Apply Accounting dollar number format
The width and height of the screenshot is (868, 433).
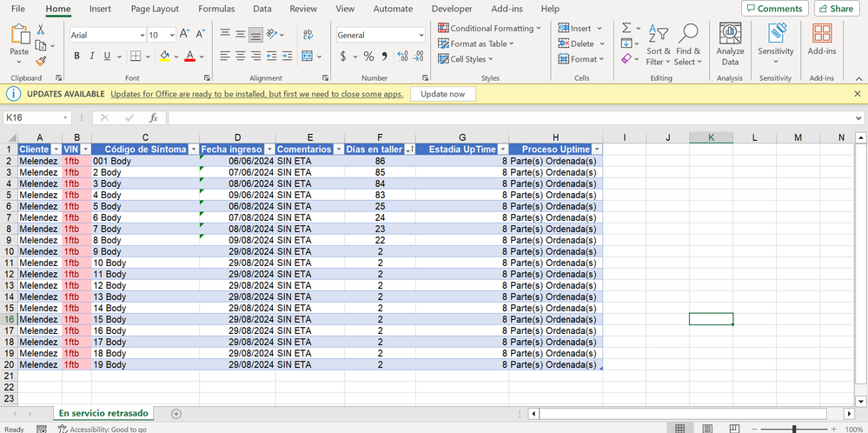pos(343,56)
